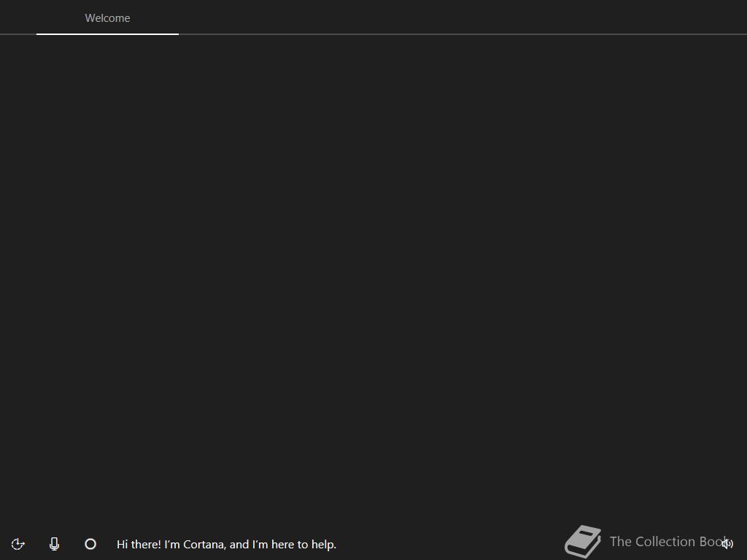Click the ease of access icon
The width and height of the screenshot is (747, 560).
click(18, 544)
